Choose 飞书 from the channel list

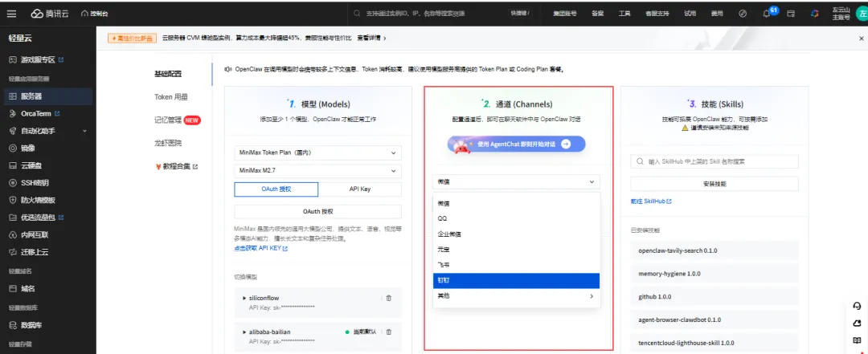pyautogui.click(x=516, y=265)
